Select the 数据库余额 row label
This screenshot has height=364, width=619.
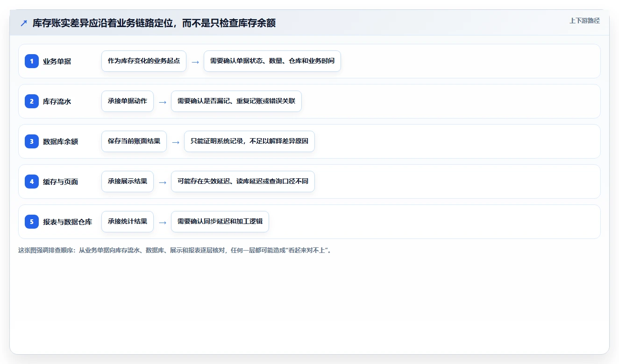(60, 141)
